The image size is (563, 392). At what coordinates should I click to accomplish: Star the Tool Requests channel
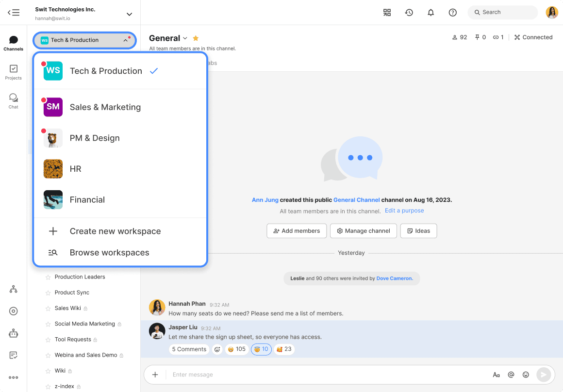(48, 340)
